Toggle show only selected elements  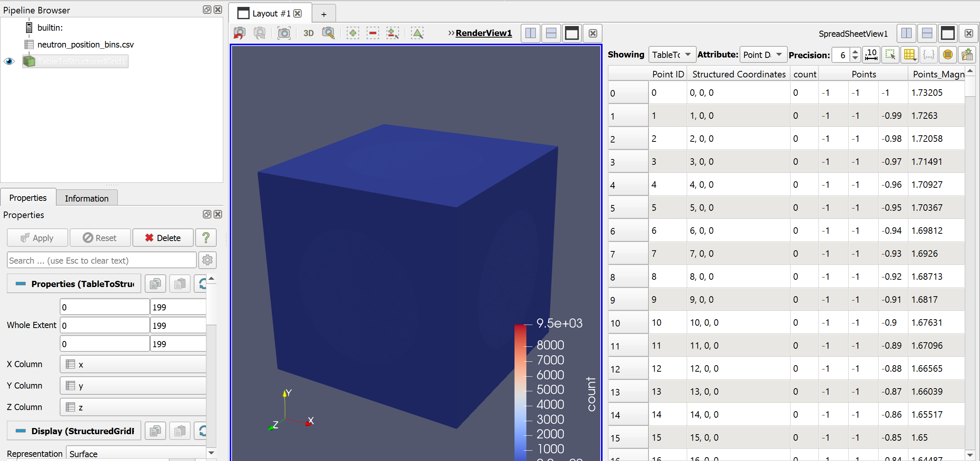tap(890, 55)
